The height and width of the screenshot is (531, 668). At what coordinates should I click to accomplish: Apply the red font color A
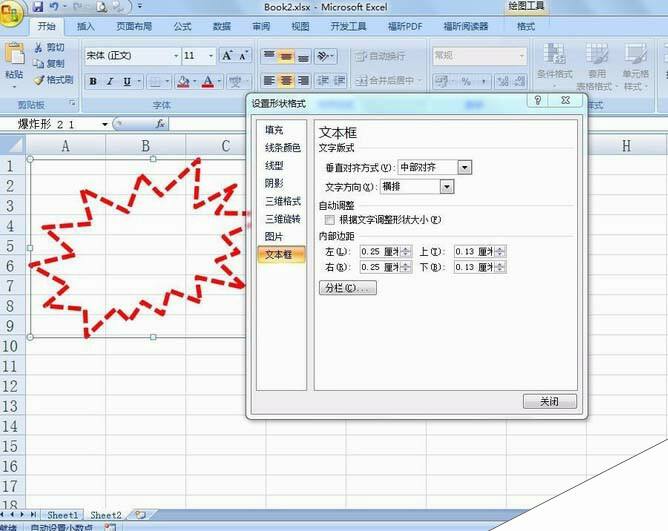coord(208,81)
